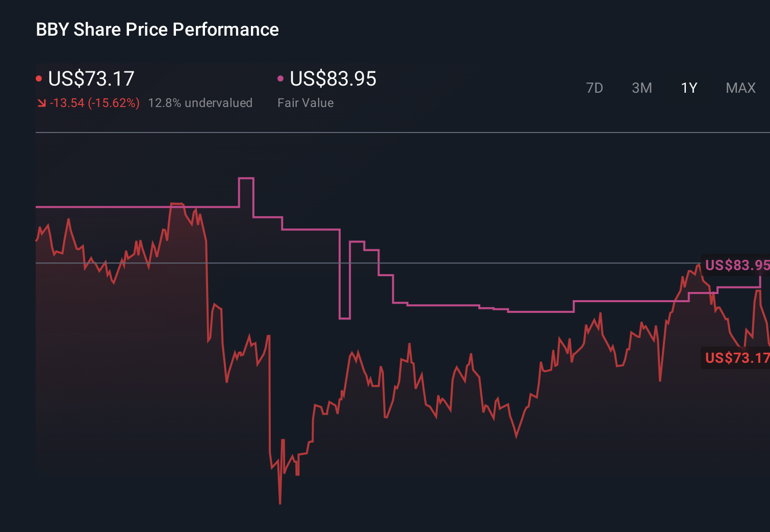Image resolution: width=770 pixels, height=532 pixels.
Task: Click the 12.8% undervalued text
Action: pos(200,103)
